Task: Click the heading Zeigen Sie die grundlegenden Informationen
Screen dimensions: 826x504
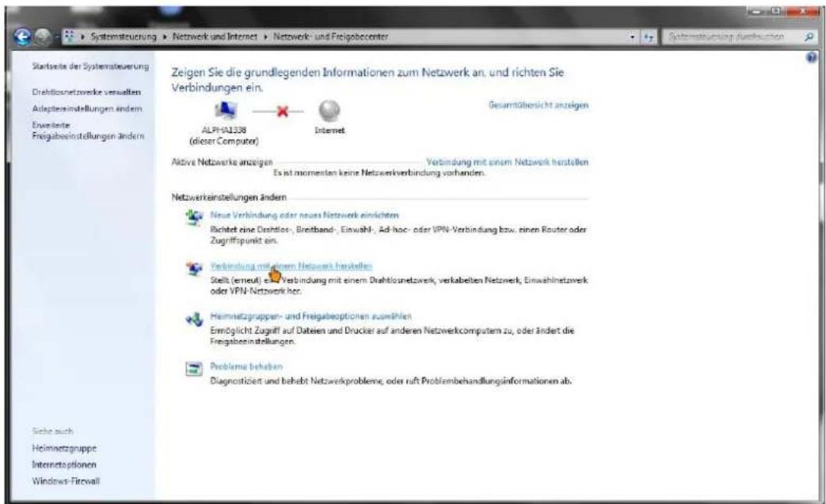Action: coord(367,79)
